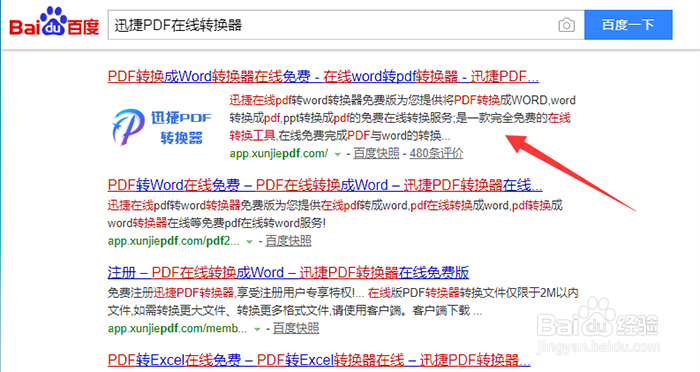Open the result titled PDF转Excel在线免费
700x372 pixels.
(x=319, y=360)
